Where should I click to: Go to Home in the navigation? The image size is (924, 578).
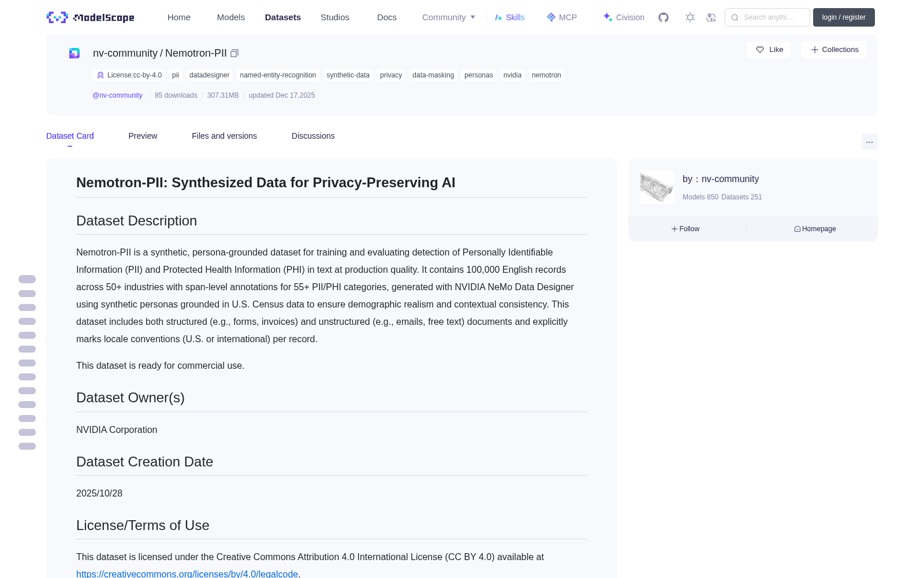tap(179, 17)
